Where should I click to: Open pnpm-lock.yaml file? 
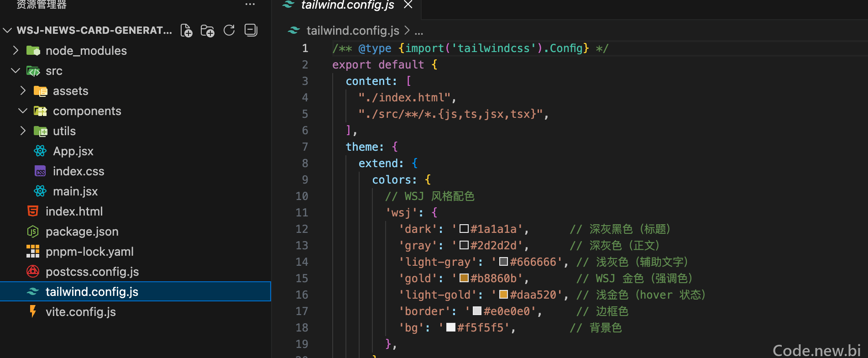pyautogui.click(x=89, y=252)
